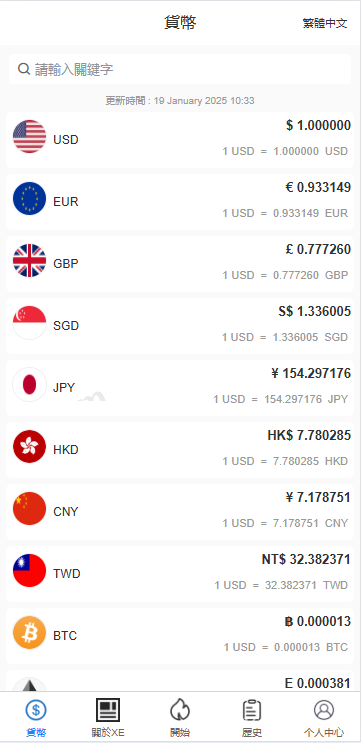Click the USD American flag icon
This screenshot has width=361, height=743.
pyautogui.click(x=29, y=136)
